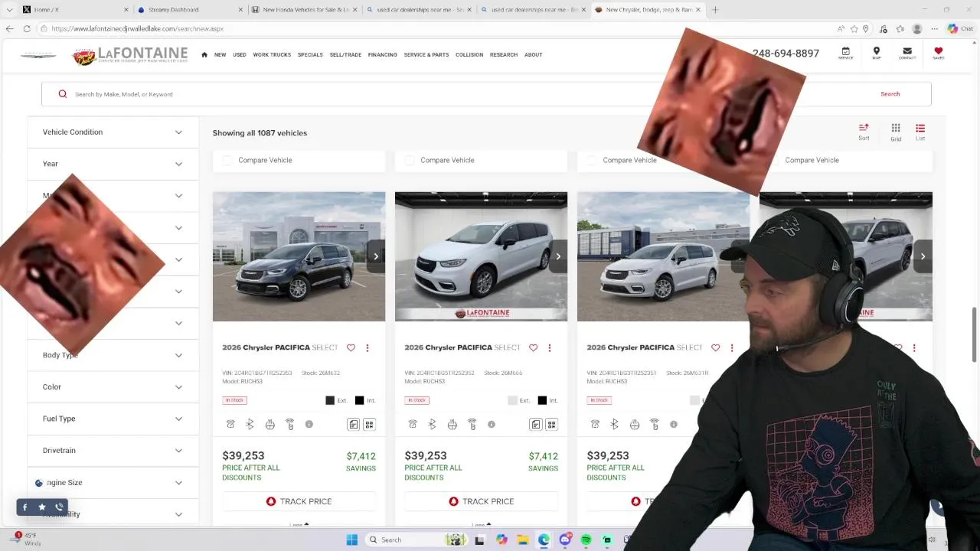Expand the Color filter

pos(113,386)
